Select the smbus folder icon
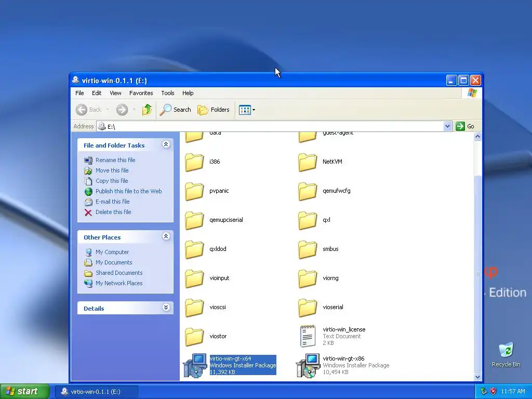This screenshot has width=532, height=399. coord(308,249)
